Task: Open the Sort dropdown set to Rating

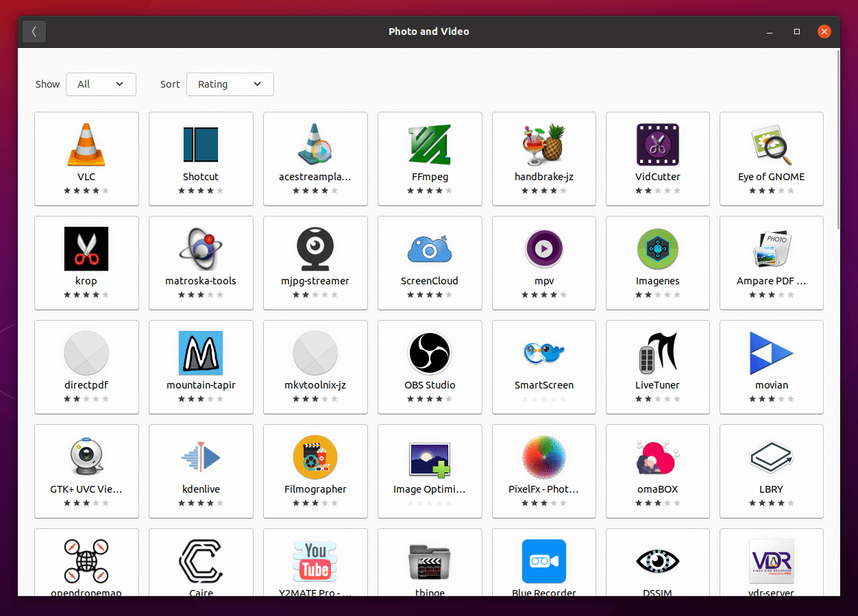Action: (x=230, y=84)
